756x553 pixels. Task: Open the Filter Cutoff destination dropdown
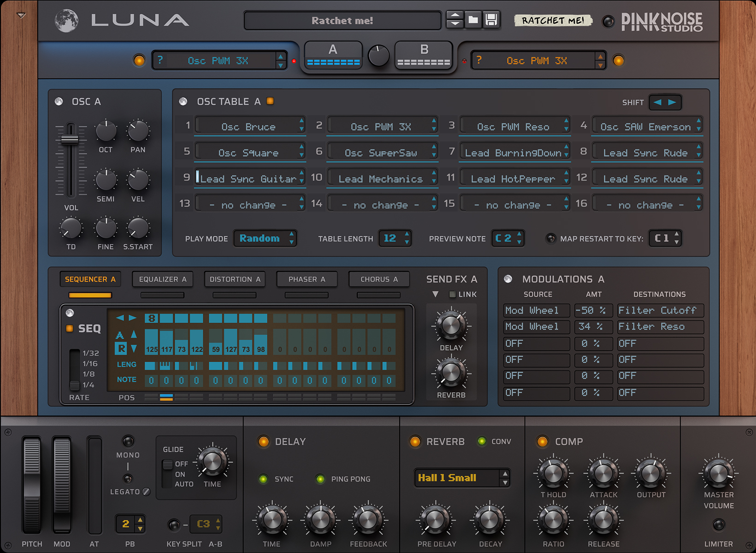coord(660,311)
